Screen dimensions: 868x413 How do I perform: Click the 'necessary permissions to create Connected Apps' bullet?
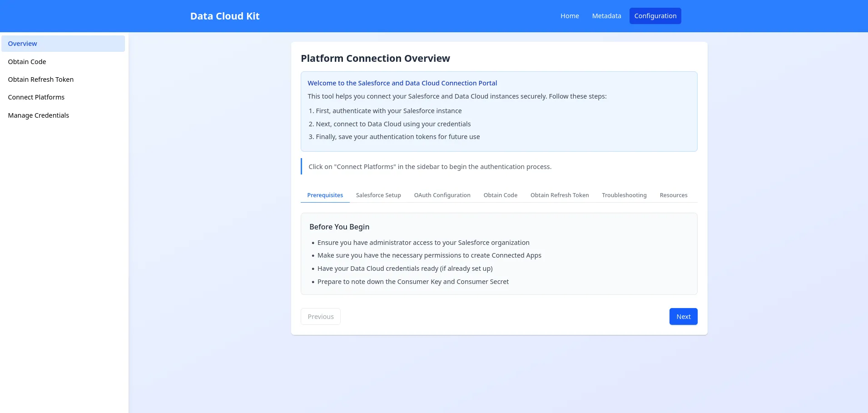point(429,255)
